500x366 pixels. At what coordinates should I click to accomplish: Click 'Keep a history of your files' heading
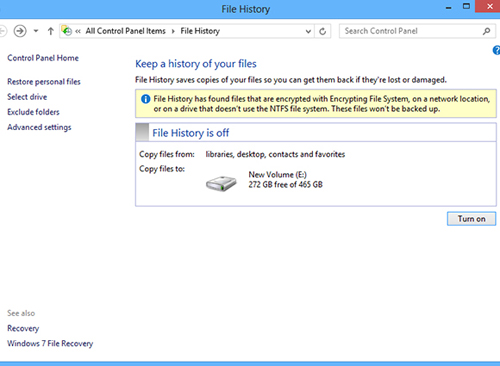(x=196, y=64)
